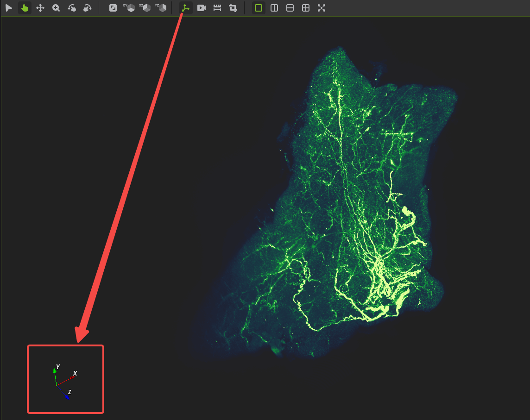Screen dimensions: 530x420
Task: Select the single viewport layout
Action: [x=259, y=8]
